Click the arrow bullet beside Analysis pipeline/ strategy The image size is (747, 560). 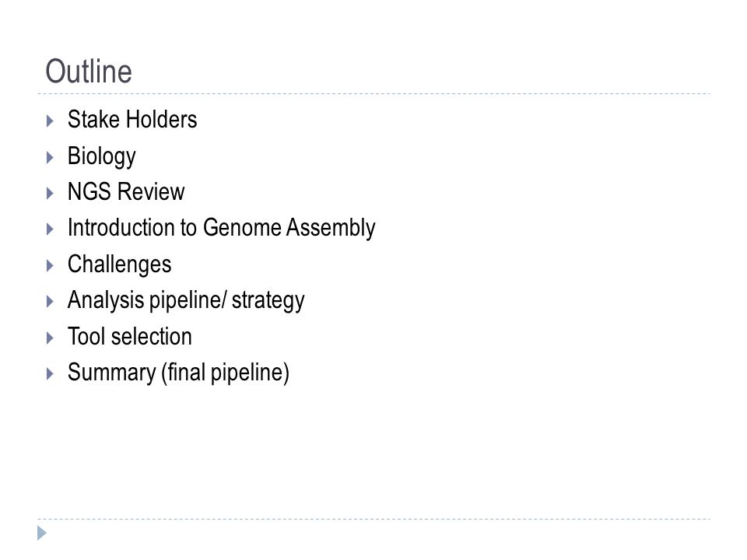tap(50, 302)
